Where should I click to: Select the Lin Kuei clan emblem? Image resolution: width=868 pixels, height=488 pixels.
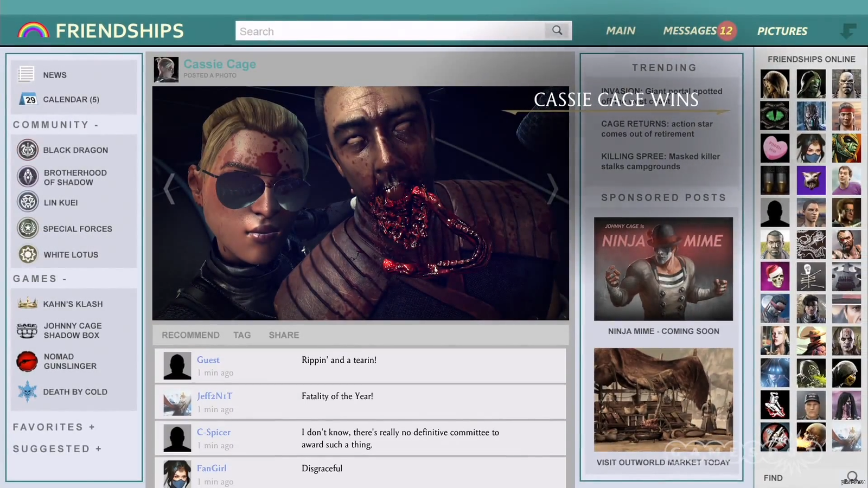(x=28, y=202)
